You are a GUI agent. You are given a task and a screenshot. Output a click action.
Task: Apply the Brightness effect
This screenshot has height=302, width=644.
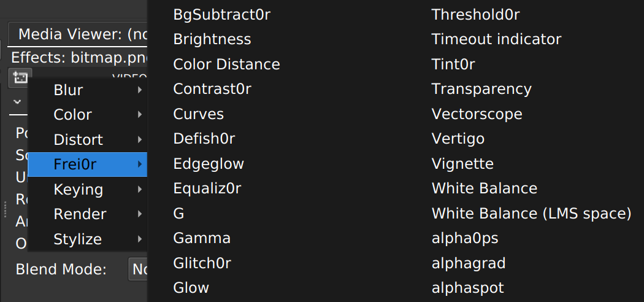212,39
